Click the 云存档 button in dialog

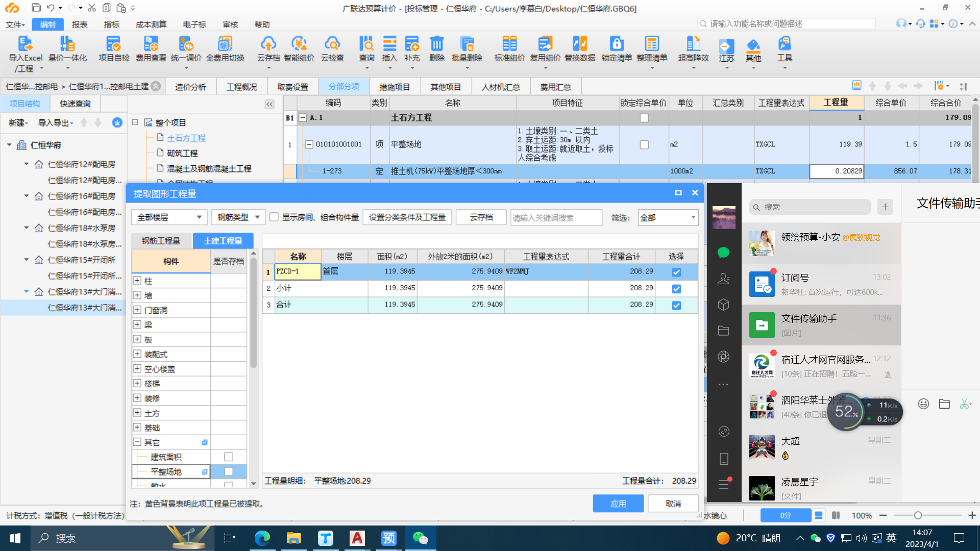pyautogui.click(x=481, y=217)
